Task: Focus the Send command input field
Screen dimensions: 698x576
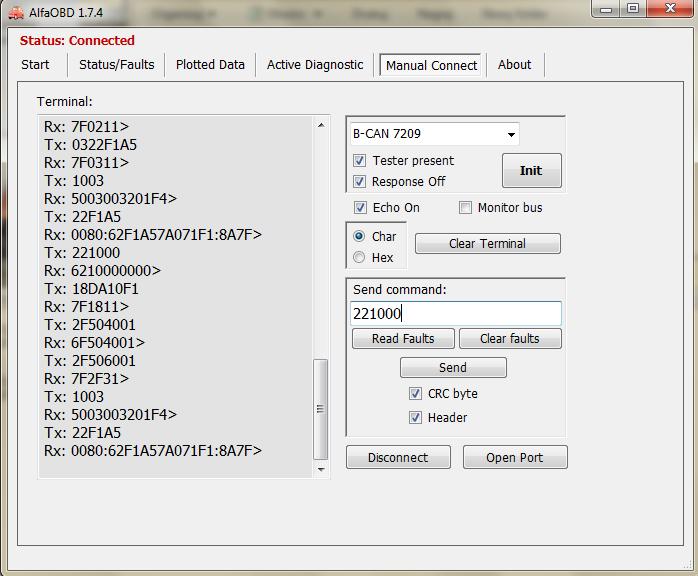Action: pos(456,313)
